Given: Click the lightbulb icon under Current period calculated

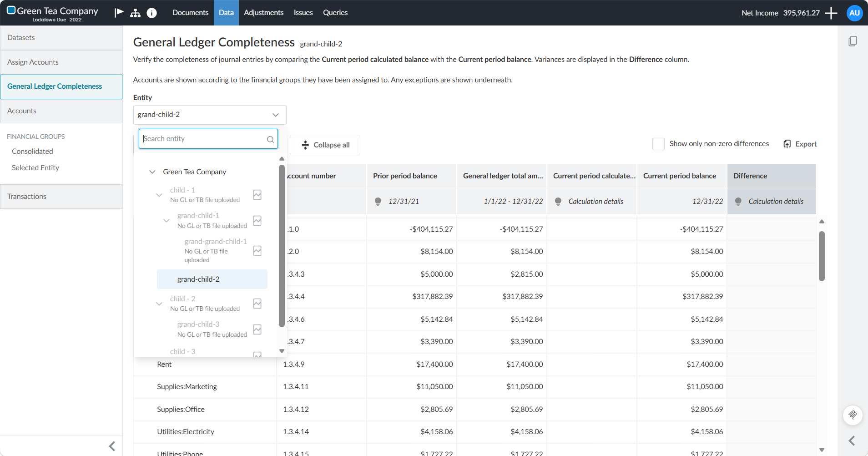Looking at the screenshot, I should click(558, 202).
